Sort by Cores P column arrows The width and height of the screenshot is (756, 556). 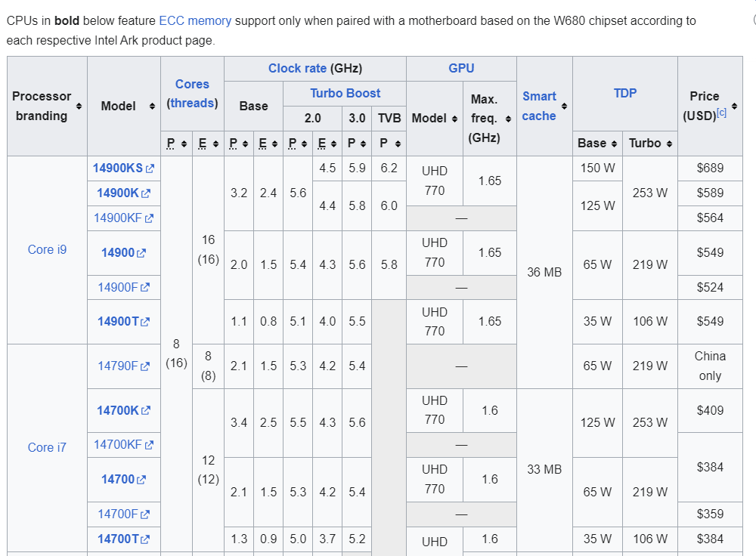pyautogui.click(x=184, y=144)
